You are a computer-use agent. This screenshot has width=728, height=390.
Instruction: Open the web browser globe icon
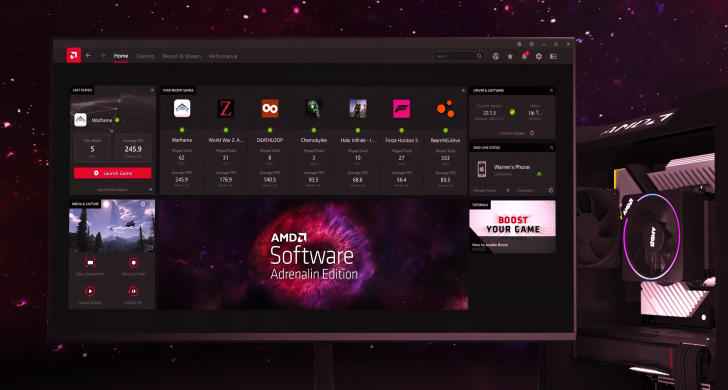(x=496, y=56)
